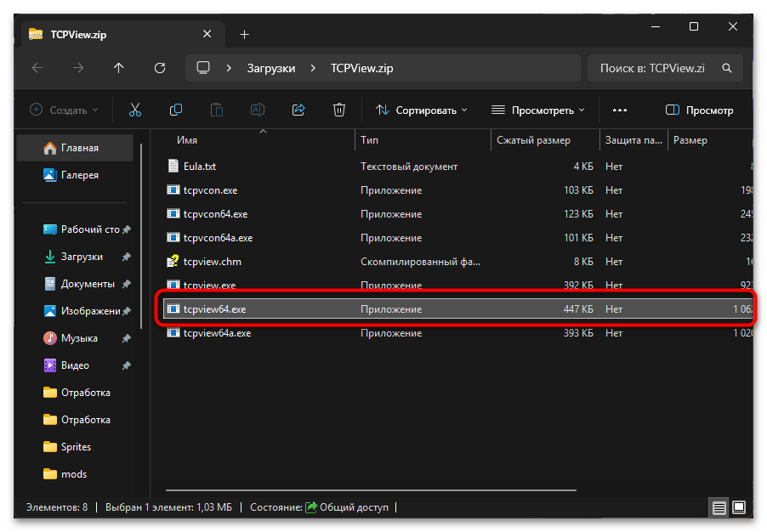This screenshot has width=767, height=532.
Task: Refresh the folder view
Action: pyautogui.click(x=160, y=68)
